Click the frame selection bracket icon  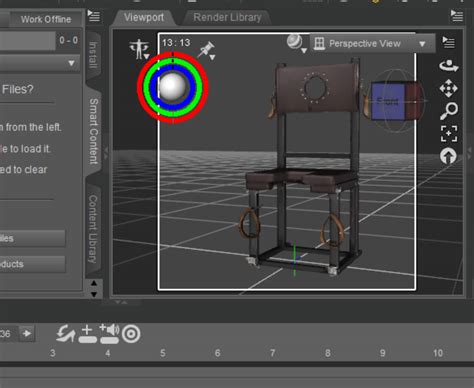point(449,134)
